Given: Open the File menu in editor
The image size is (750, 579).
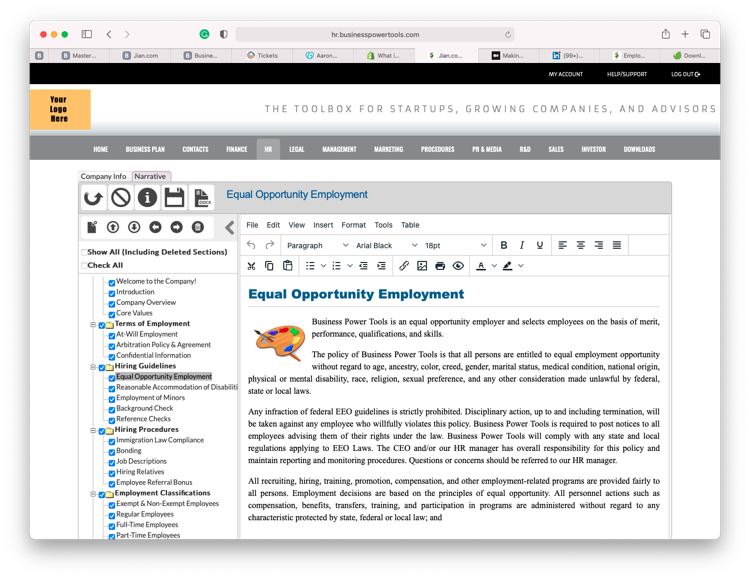Looking at the screenshot, I should point(252,225).
